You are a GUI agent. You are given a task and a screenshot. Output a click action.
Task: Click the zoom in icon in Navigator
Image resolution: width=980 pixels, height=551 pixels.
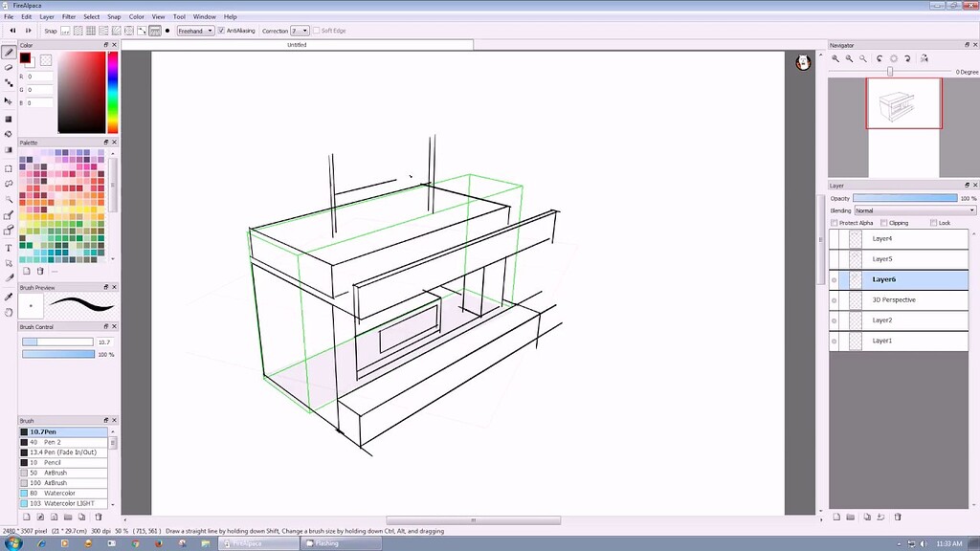point(835,58)
